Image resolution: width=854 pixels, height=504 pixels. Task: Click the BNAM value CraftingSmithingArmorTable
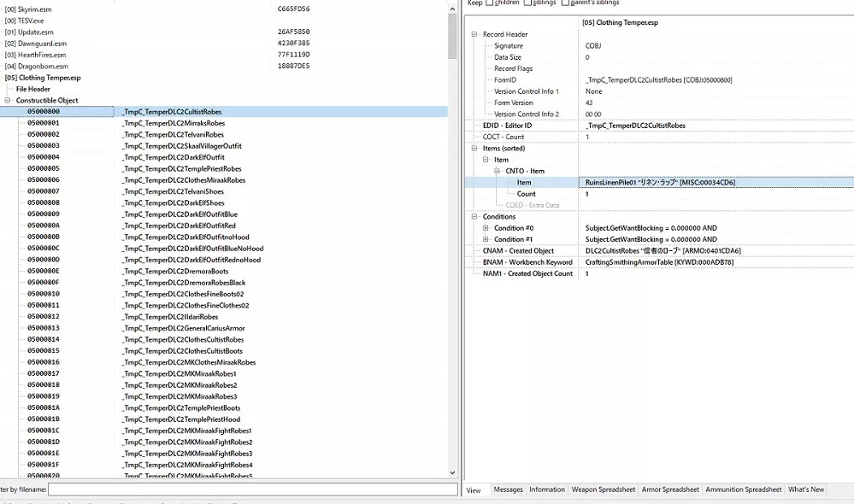coord(660,262)
